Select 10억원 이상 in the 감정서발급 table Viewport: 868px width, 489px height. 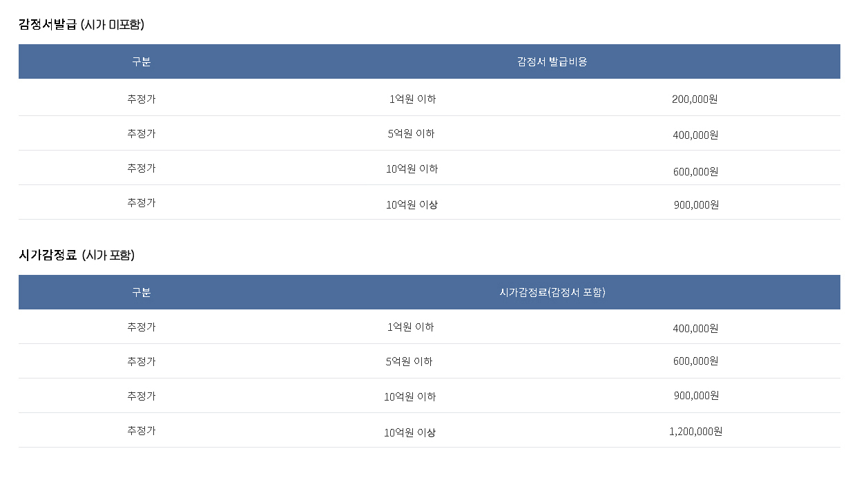tap(412, 204)
